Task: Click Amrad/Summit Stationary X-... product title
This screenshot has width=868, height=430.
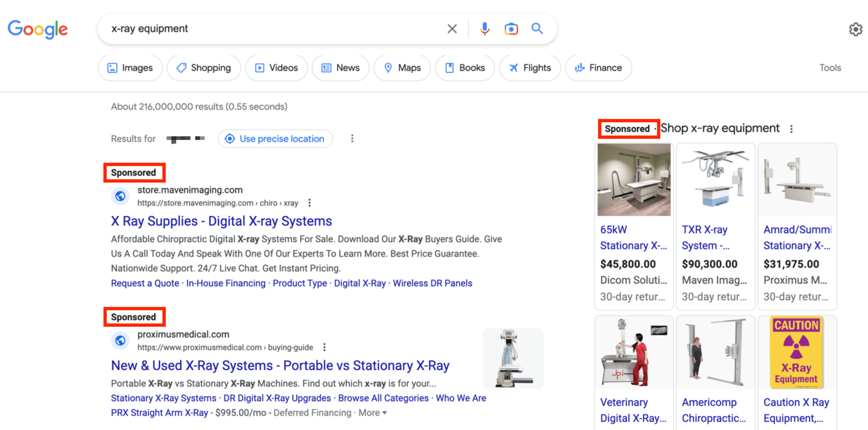Action: (797, 237)
